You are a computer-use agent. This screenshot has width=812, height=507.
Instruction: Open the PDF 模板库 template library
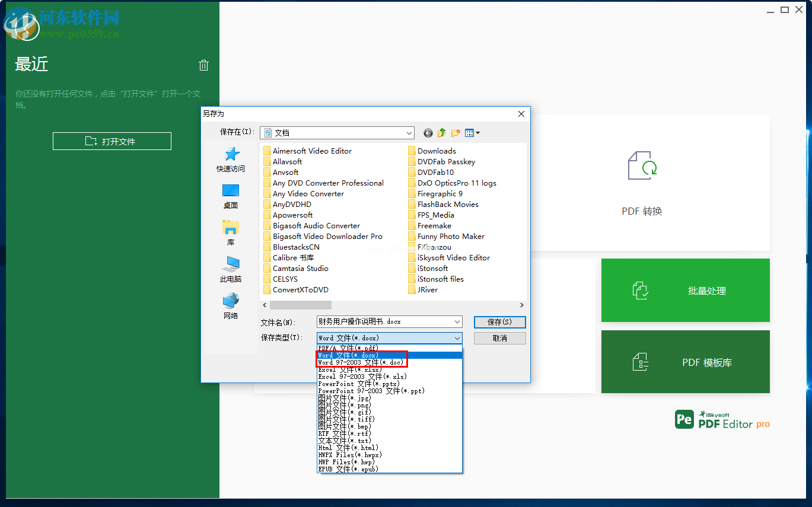(x=685, y=362)
